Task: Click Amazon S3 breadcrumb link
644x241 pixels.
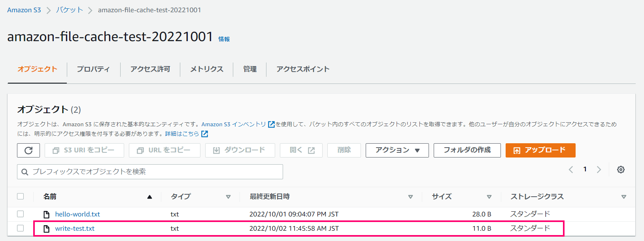Action: click(x=24, y=10)
